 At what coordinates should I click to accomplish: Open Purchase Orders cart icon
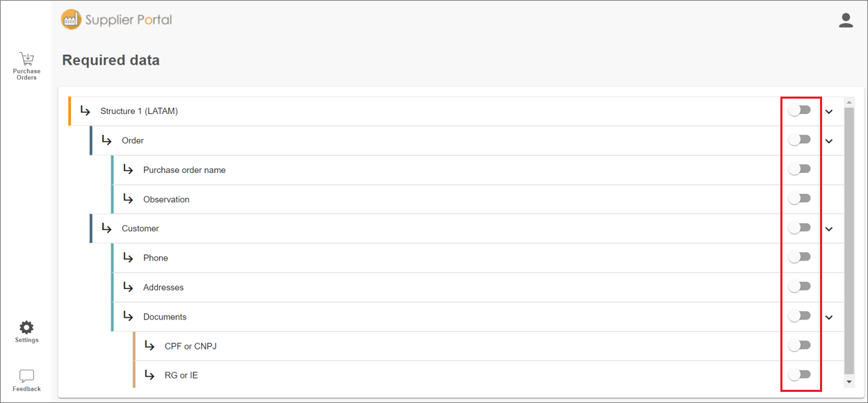click(x=26, y=59)
